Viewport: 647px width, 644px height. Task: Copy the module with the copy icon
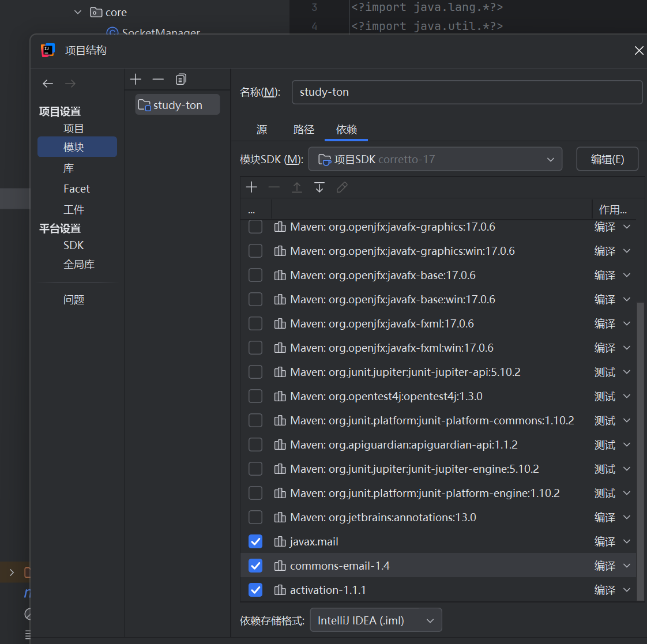180,79
